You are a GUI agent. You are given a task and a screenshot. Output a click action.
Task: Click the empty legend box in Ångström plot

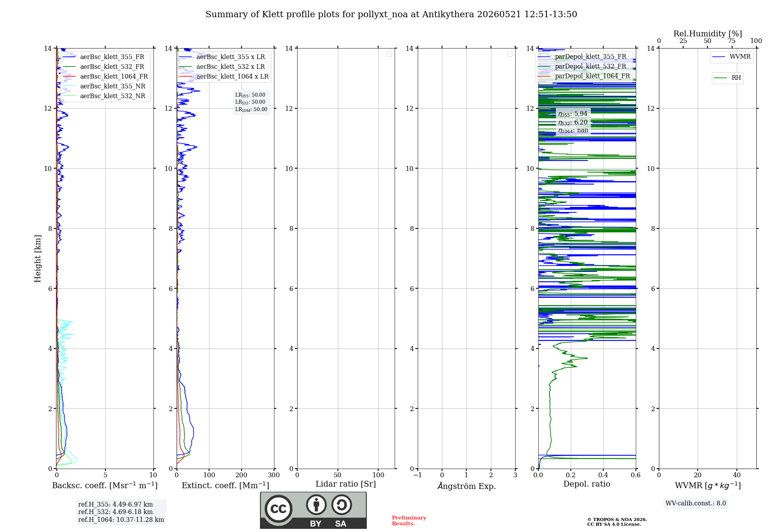point(510,54)
